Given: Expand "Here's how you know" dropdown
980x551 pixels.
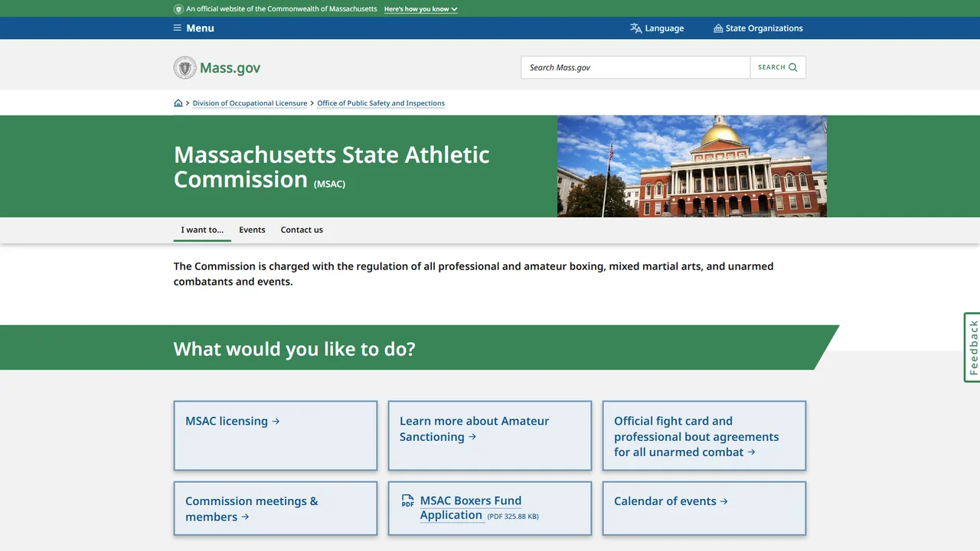Looking at the screenshot, I should (420, 9).
